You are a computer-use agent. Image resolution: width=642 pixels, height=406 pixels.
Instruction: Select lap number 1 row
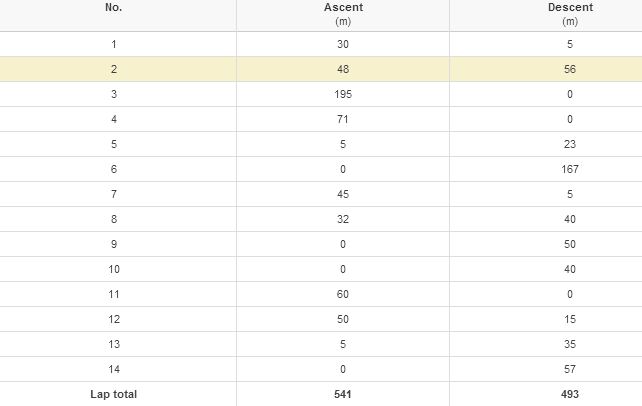321,44
